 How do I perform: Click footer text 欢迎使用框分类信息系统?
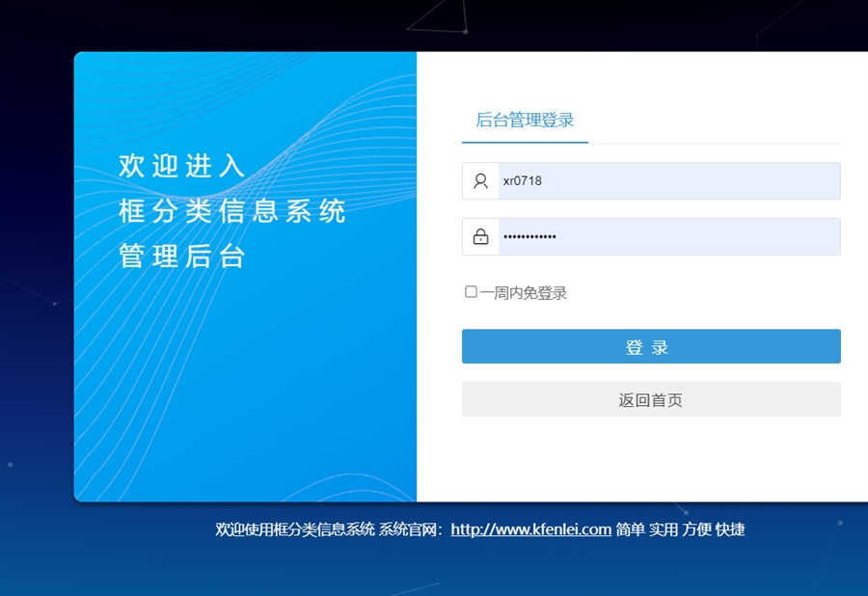click(294, 529)
